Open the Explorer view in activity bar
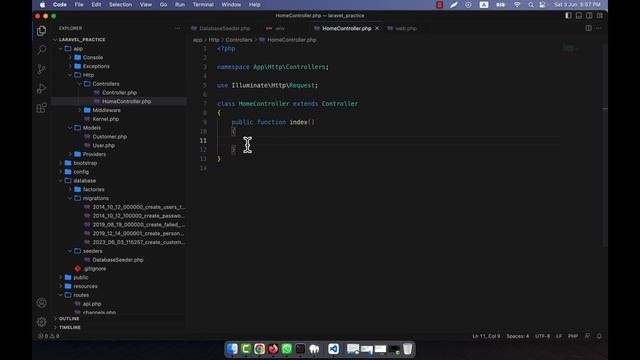Screen dimensions: 640x360 point(41,31)
